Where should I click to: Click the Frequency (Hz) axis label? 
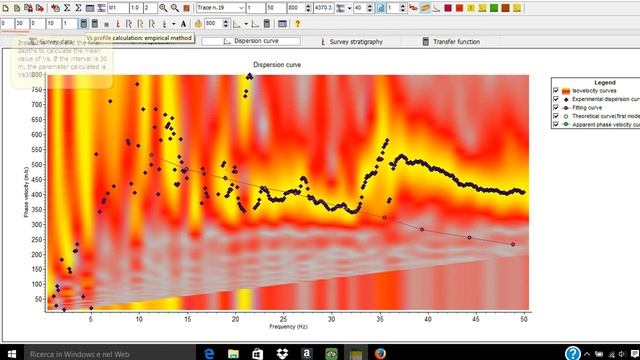288,326
